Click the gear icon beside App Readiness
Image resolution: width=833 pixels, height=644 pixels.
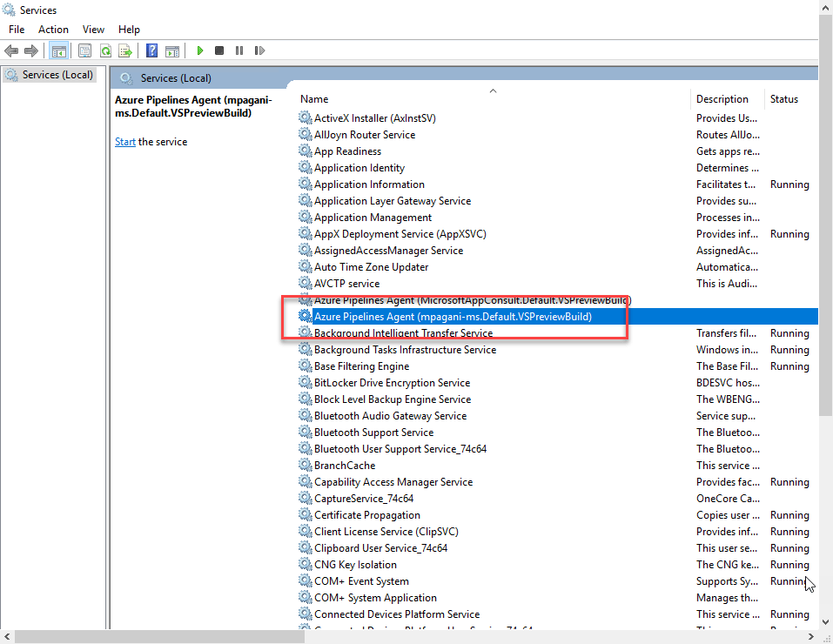[x=305, y=151]
